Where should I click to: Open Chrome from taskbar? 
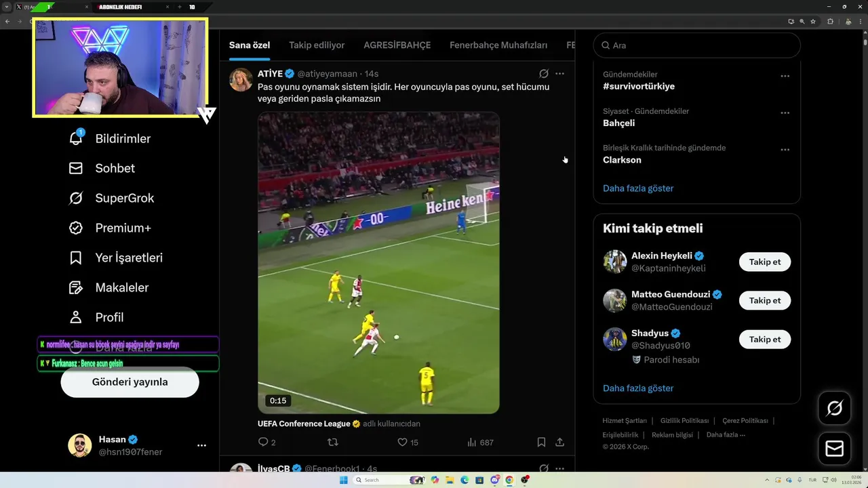click(510, 480)
